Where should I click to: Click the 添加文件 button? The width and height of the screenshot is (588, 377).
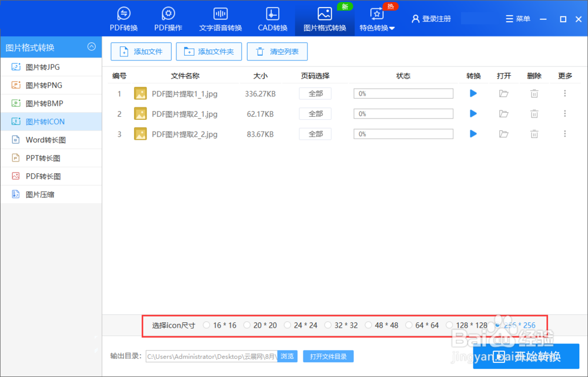pyautogui.click(x=141, y=52)
